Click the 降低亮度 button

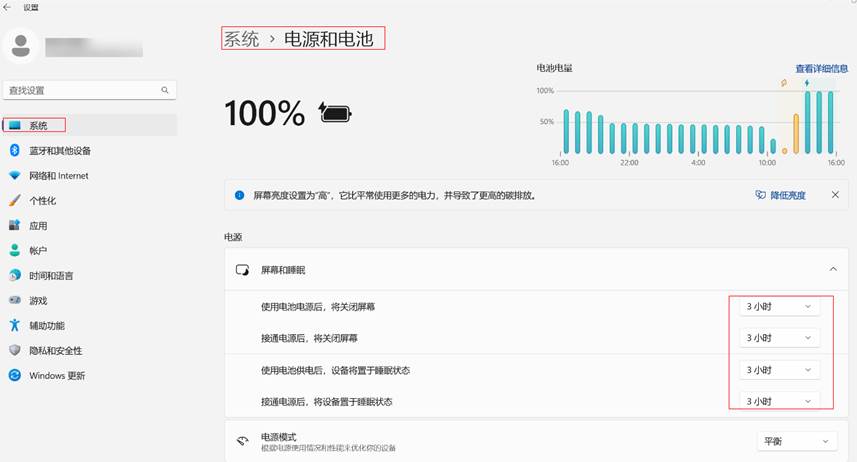[x=780, y=195]
